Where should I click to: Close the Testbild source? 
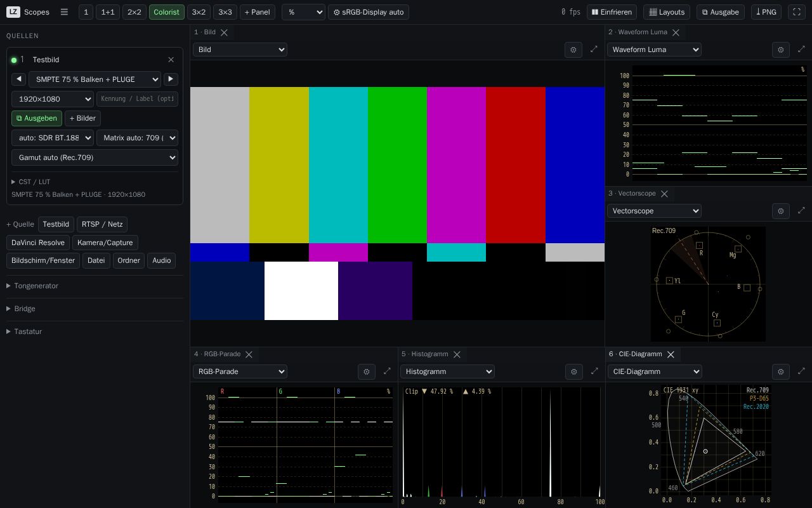point(171,60)
